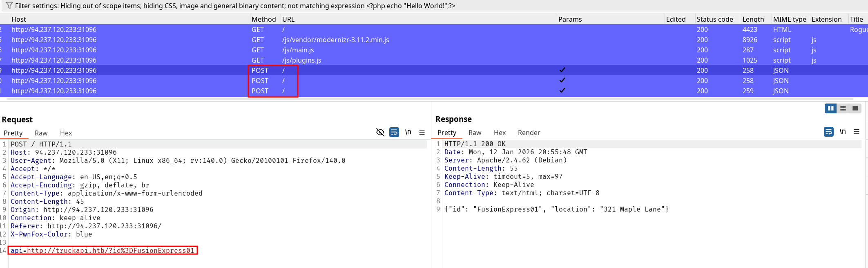Switch to top-bottom split layout icon
The width and height of the screenshot is (868, 268).
[x=843, y=108]
